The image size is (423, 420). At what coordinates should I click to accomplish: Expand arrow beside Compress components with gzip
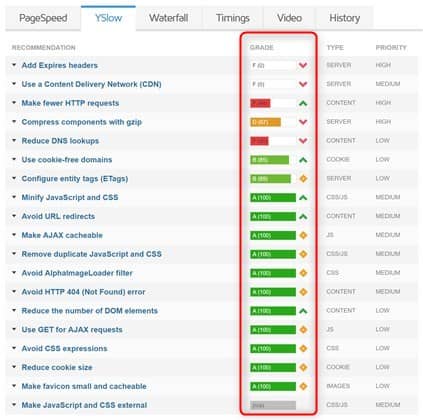(x=14, y=122)
